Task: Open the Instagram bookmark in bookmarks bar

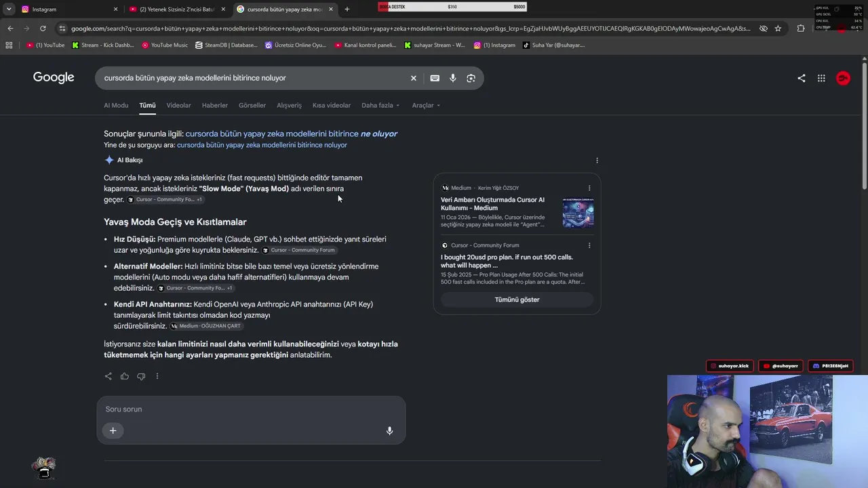Action: [x=495, y=45]
